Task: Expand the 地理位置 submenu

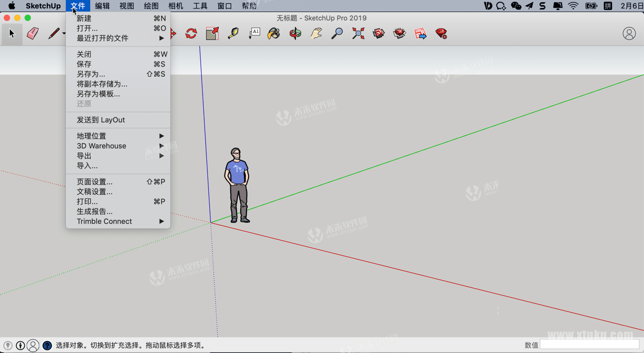Action: [118, 136]
